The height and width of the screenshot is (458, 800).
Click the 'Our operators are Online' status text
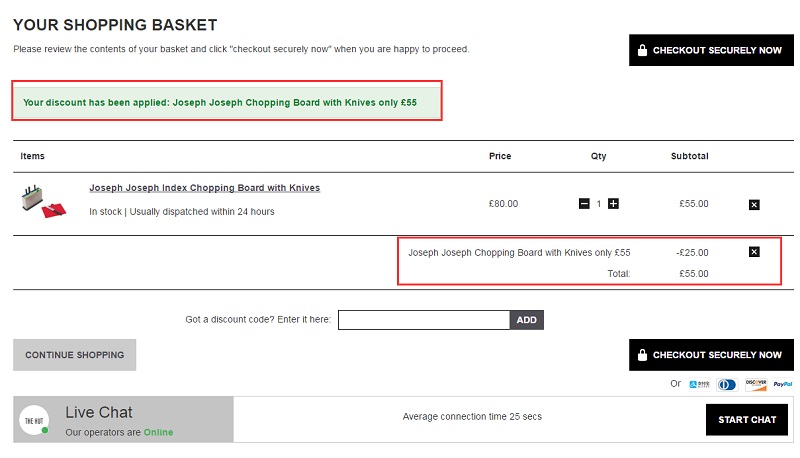coord(119,432)
